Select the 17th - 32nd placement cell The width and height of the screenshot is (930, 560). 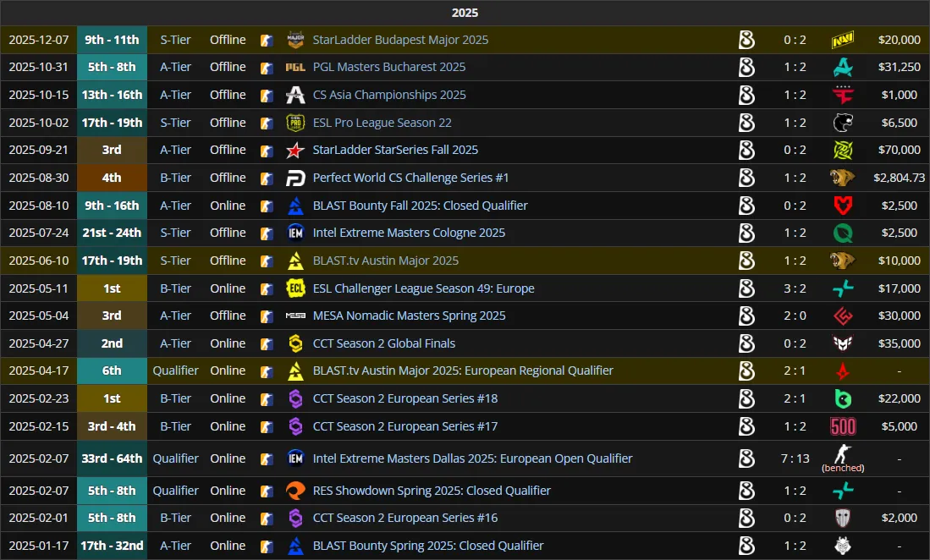pos(112,546)
